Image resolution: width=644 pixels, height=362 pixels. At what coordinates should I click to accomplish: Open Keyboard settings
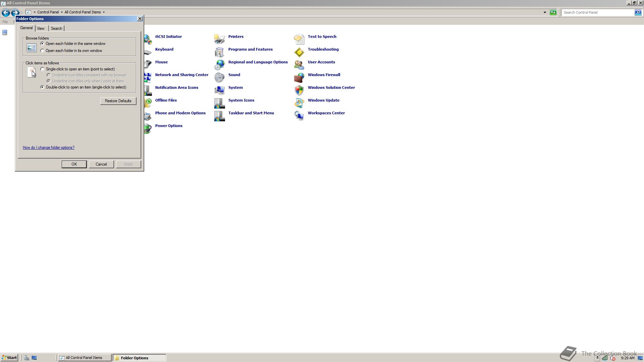[164, 49]
